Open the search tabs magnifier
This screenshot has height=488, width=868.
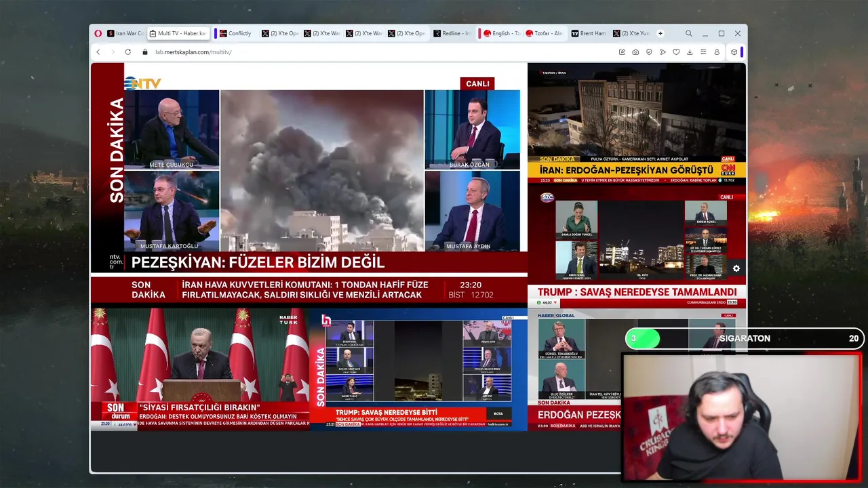click(689, 33)
